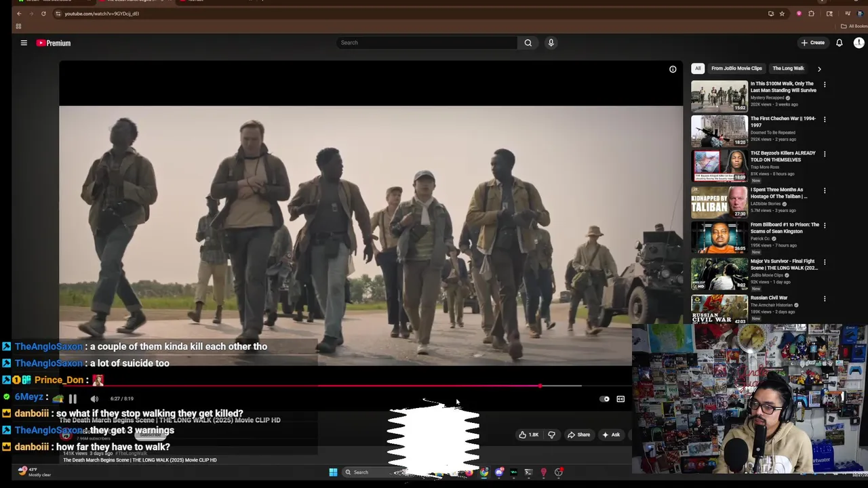Screen dimensions: 868x488
Task: Click the "6:27 / 8:19" time display
Action: tap(122, 399)
